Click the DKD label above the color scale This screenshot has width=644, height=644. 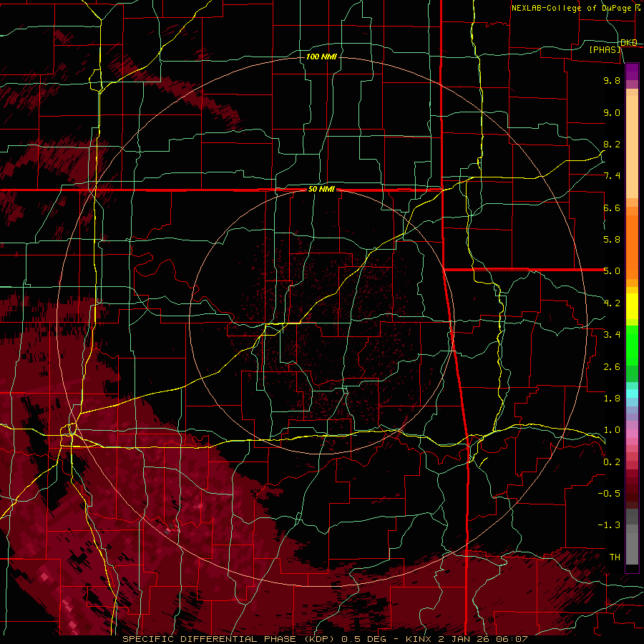coord(629,43)
